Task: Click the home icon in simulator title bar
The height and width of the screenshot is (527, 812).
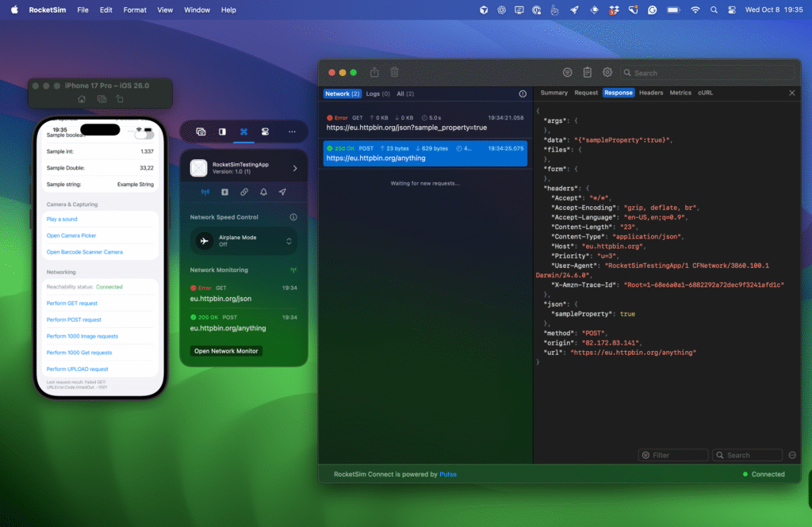Action: coord(82,99)
